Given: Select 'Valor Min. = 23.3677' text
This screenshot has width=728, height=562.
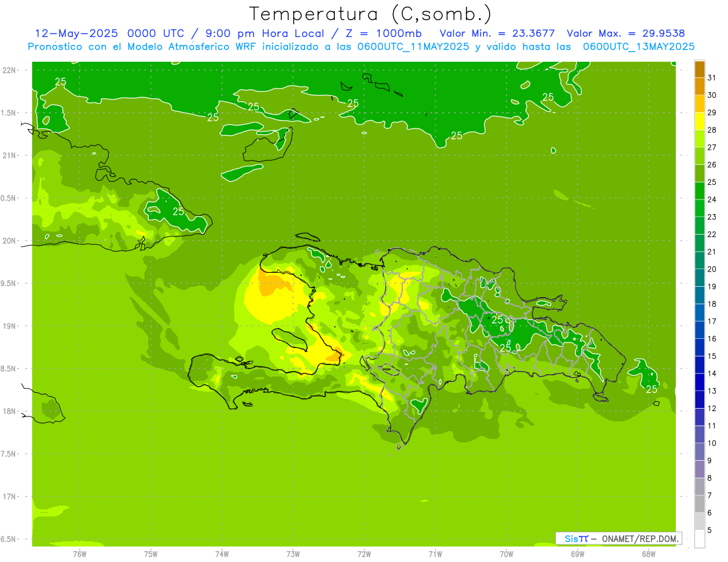Looking at the screenshot, I should [497, 33].
